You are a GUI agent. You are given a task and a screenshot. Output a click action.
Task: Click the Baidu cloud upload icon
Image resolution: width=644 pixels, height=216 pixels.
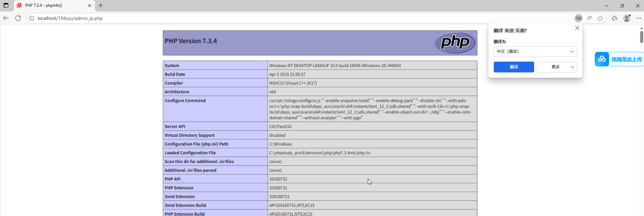(602, 59)
